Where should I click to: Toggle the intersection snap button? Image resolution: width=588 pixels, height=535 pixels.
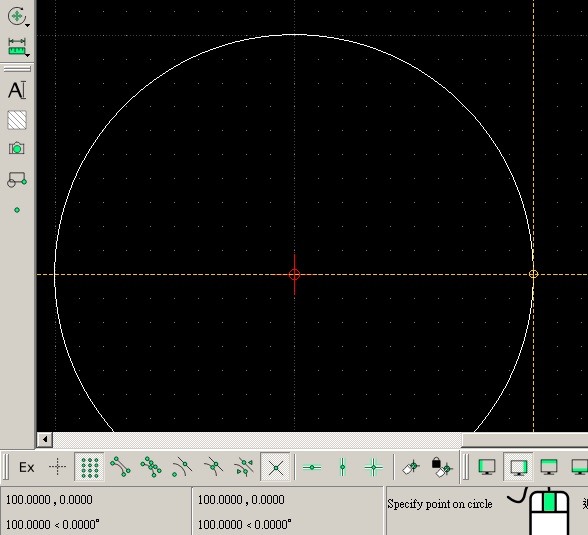(x=276, y=467)
